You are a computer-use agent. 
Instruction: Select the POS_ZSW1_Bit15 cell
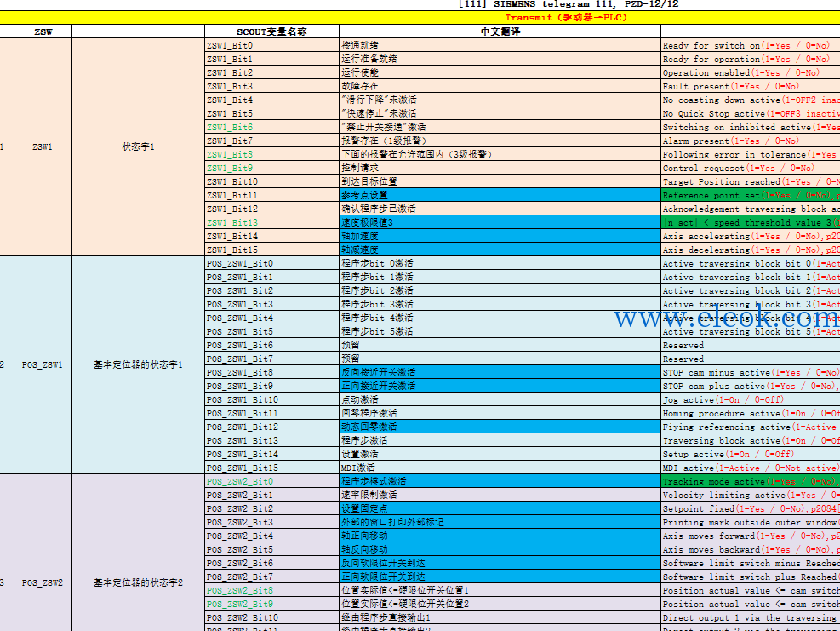[x=271, y=468]
